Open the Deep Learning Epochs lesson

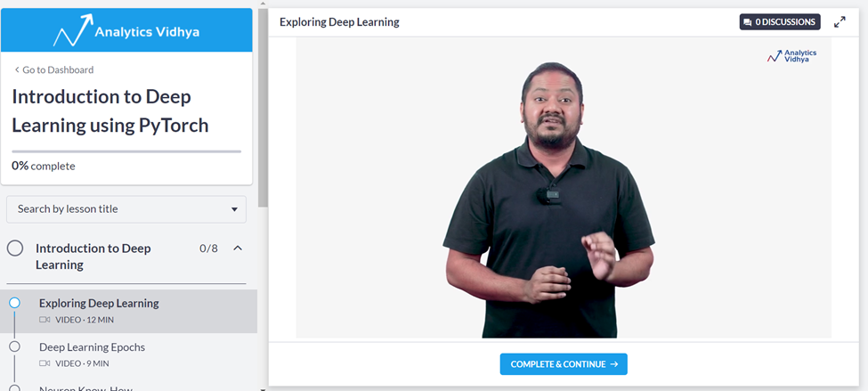click(92, 346)
